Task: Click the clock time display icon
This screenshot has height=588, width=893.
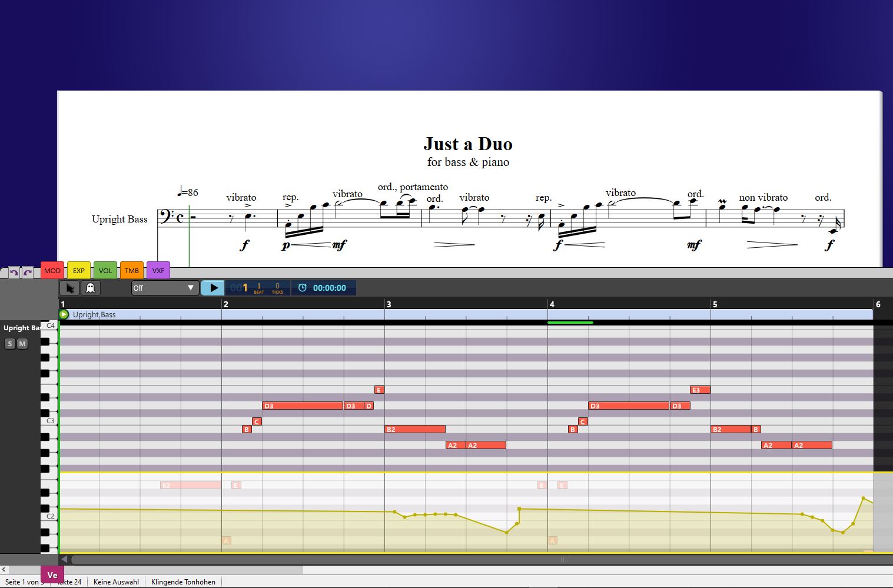Action: [303, 288]
